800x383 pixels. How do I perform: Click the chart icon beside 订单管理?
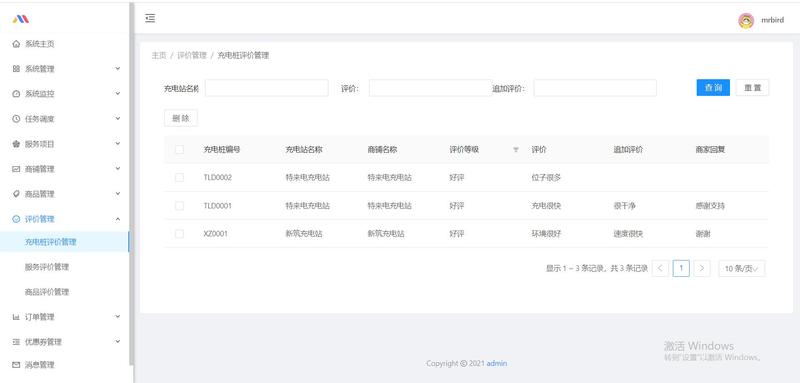click(x=16, y=317)
